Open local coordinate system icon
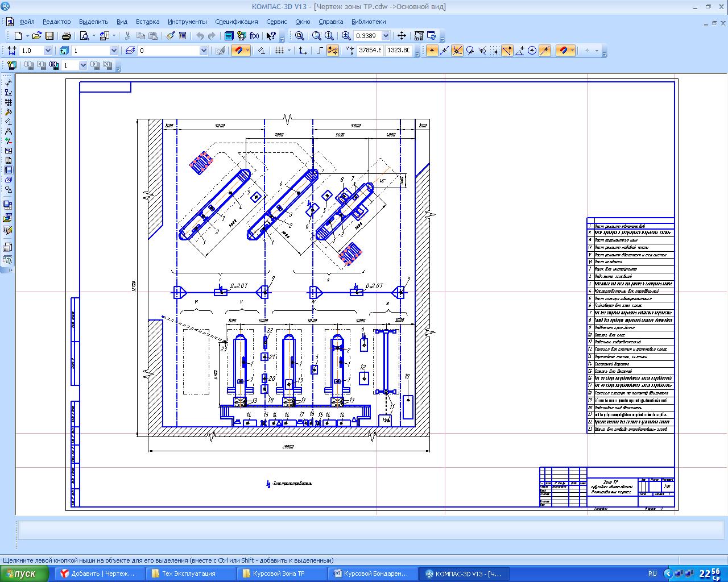The image size is (728, 582). point(302,51)
